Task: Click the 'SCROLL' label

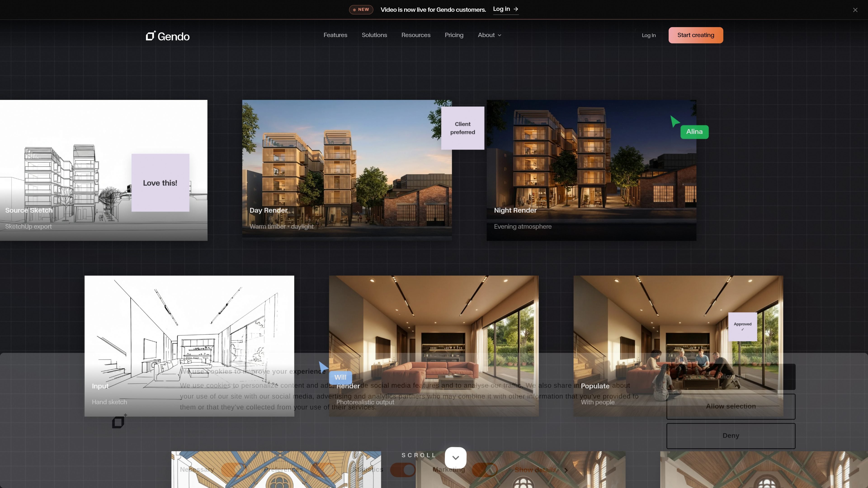Action: (x=419, y=455)
